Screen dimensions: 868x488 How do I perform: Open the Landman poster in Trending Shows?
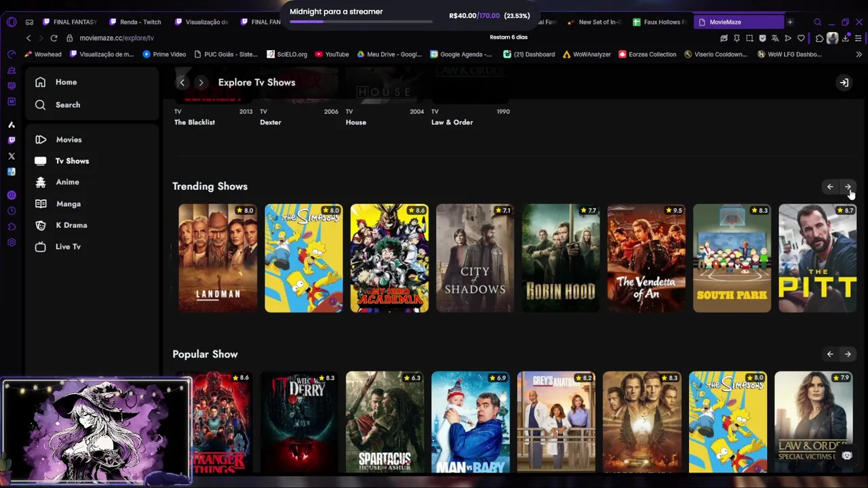pos(218,258)
